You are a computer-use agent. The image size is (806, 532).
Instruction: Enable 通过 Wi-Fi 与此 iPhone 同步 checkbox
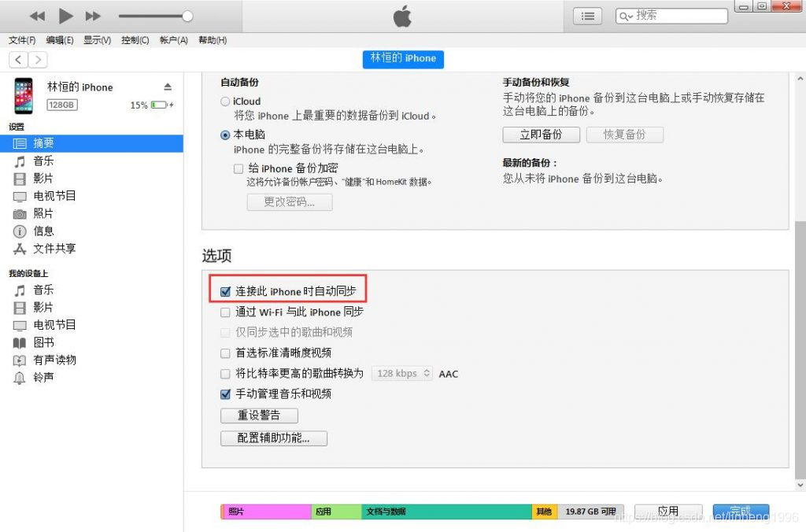[225, 312]
